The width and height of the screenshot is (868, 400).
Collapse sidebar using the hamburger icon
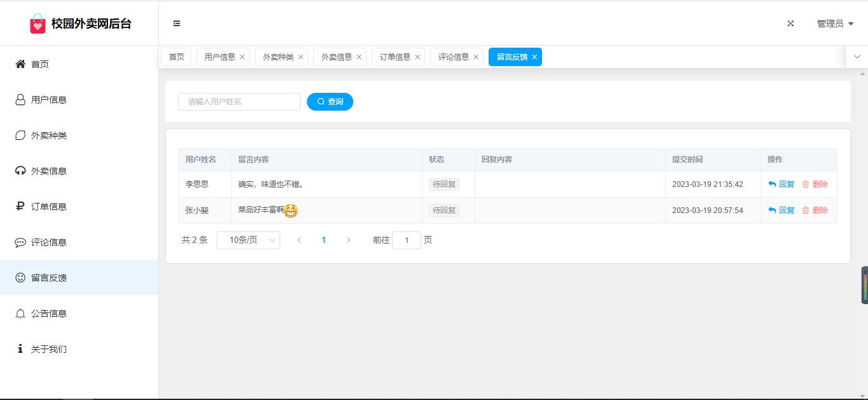tap(177, 24)
